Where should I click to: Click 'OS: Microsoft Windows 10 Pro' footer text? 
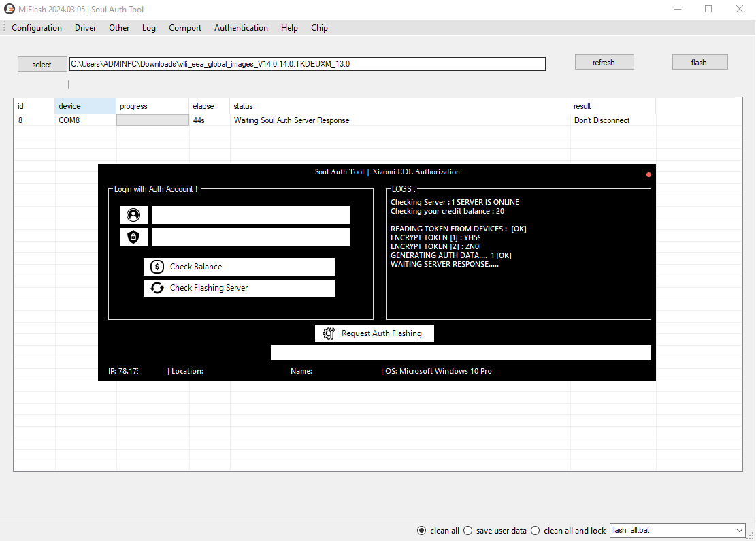click(x=438, y=371)
